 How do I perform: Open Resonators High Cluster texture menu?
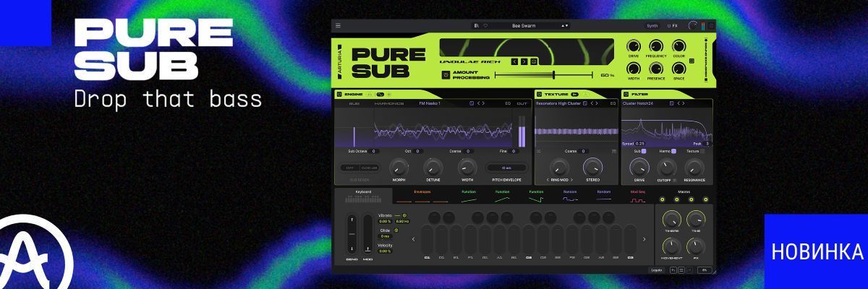click(x=558, y=103)
